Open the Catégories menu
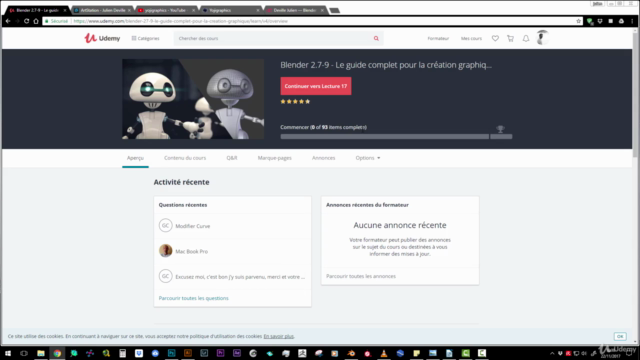Image resolution: width=640 pixels, height=360 pixels. (145, 38)
